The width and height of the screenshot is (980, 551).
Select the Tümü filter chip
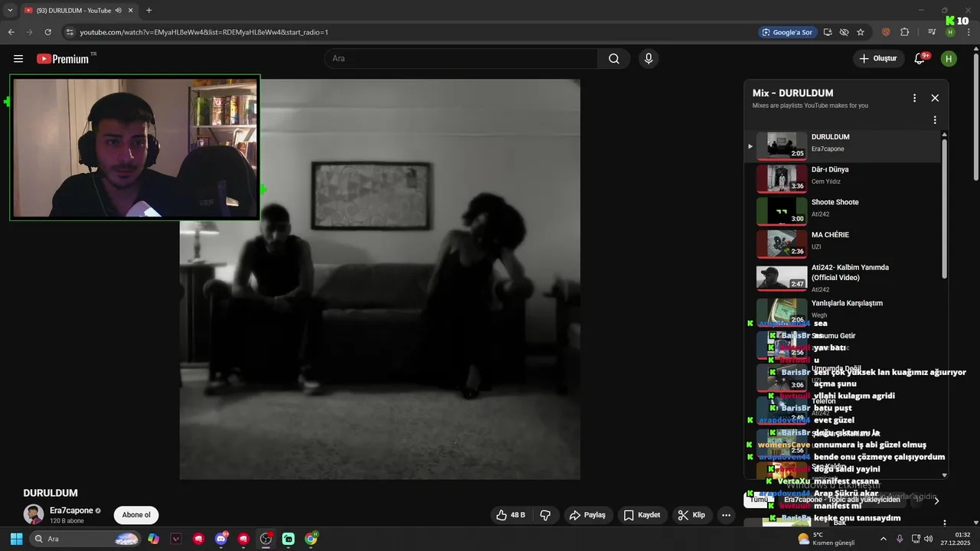758,500
